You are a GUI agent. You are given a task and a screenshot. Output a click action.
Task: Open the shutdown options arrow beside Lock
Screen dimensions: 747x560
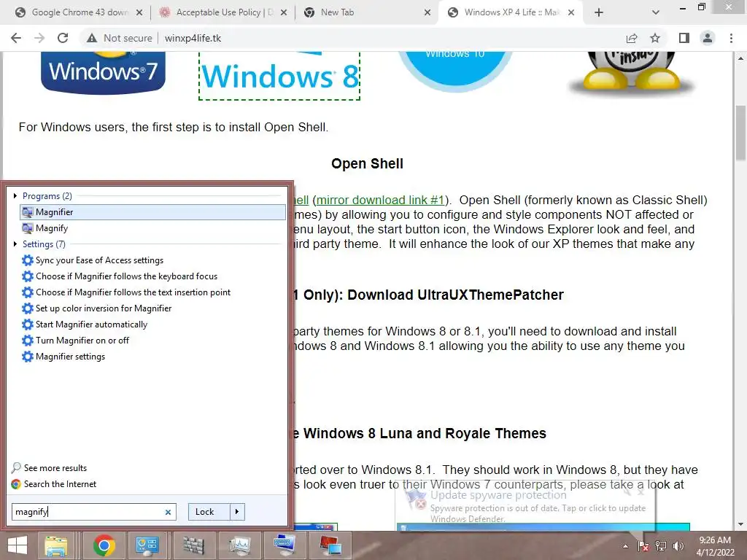tap(237, 512)
